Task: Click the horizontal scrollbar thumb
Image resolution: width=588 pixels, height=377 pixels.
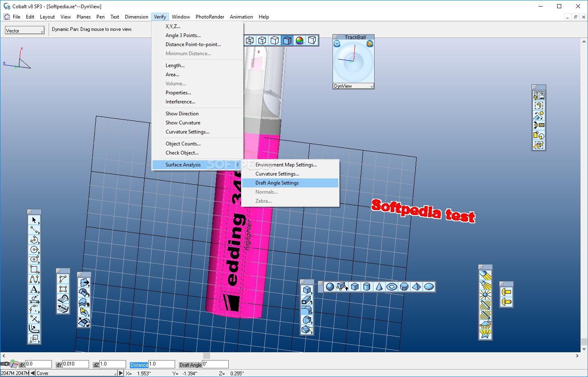Action: 207,356
